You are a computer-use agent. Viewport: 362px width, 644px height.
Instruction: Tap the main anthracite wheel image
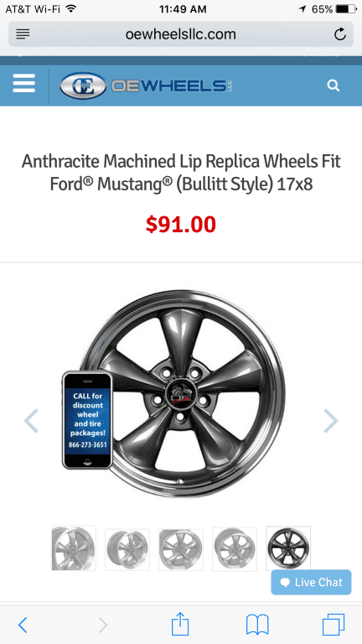(x=182, y=395)
